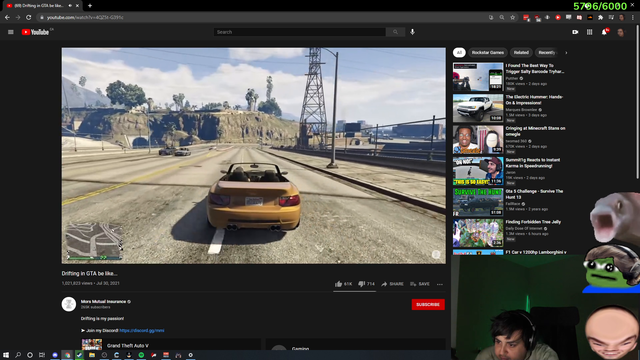Select the Rockstar Games filter chip
Image resolution: width=640 pixels, height=360 pixels.
(488, 52)
